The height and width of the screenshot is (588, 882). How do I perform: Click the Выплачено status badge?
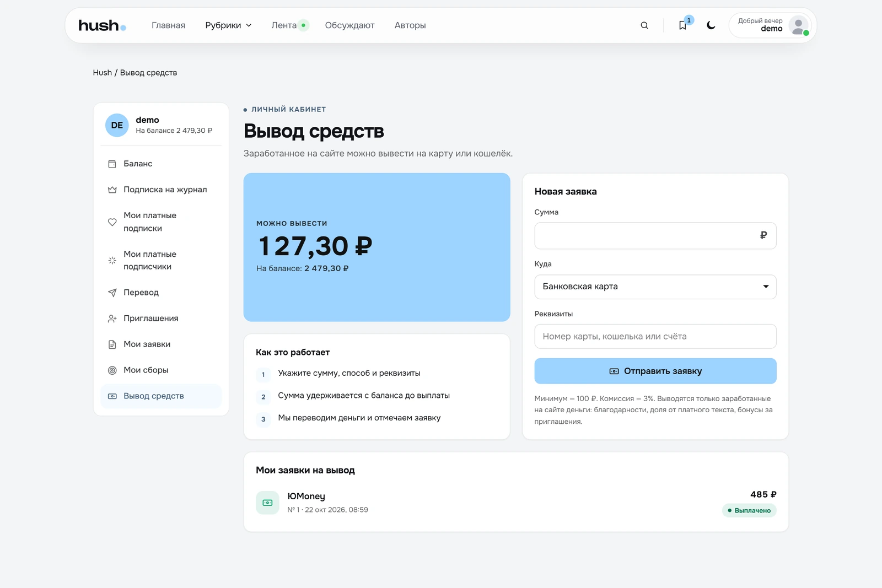[749, 510]
